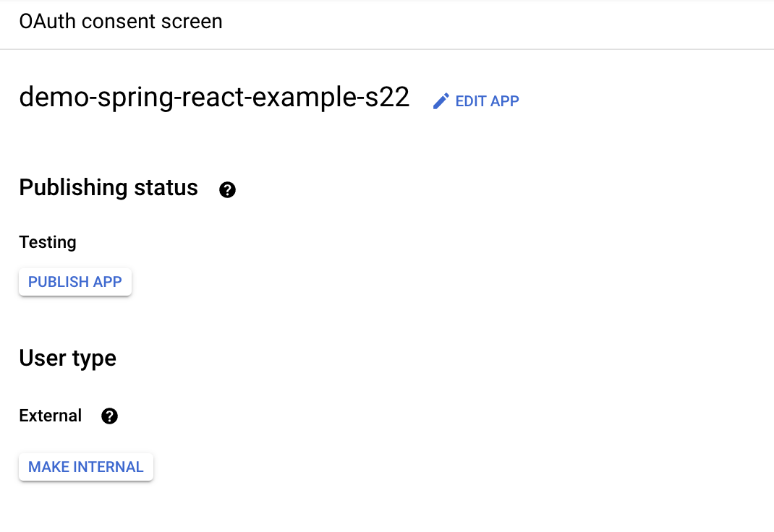Click the Testing status text

click(x=48, y=243)
